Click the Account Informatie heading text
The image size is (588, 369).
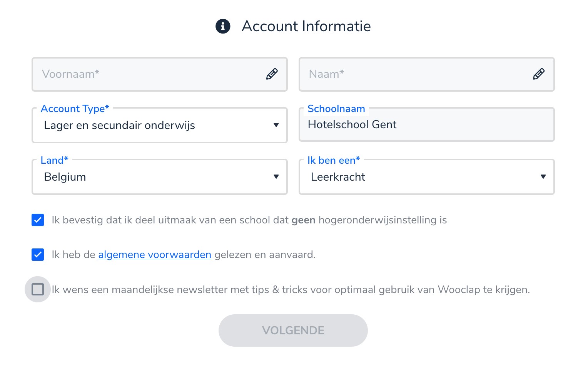coord(306,27)
